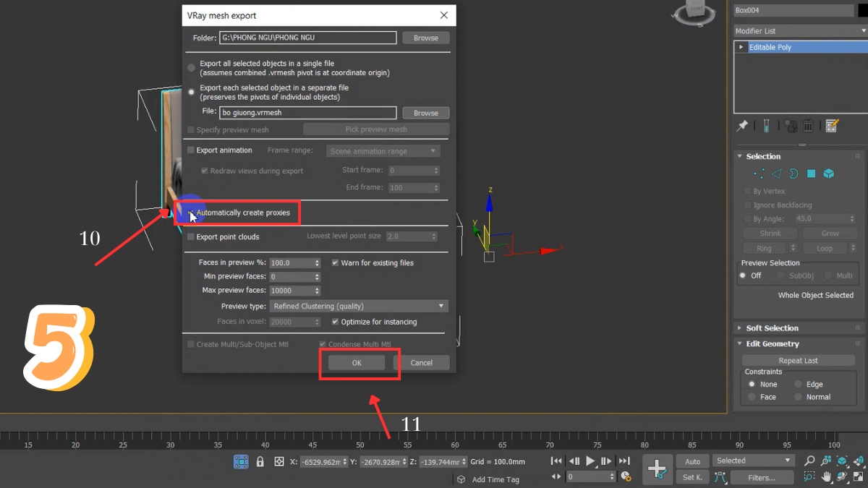Open the Modifier List dropdown
Viewport: 868px width, 488px height.
(799, 30)
